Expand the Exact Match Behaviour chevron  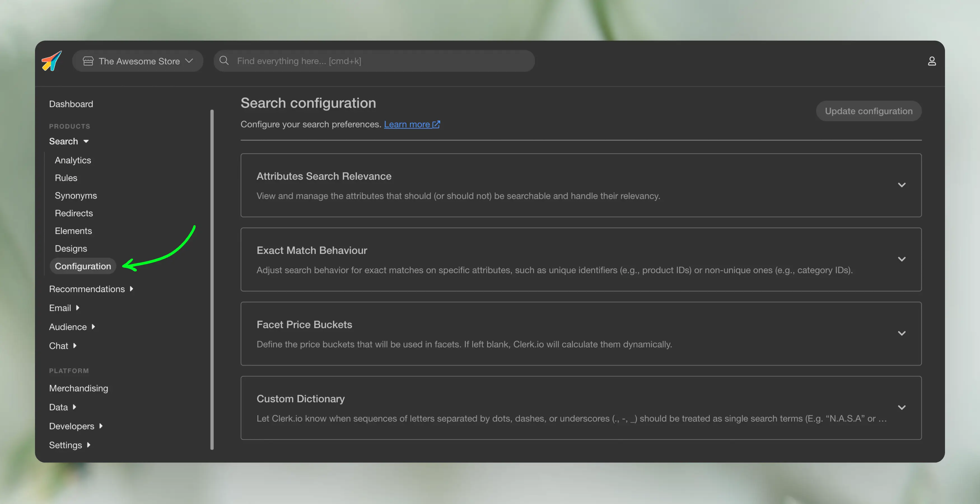[901, 259]
